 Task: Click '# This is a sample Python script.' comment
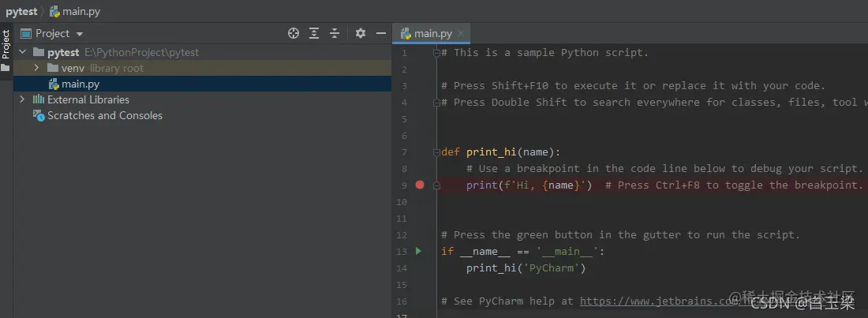click(x=544, y=53)
